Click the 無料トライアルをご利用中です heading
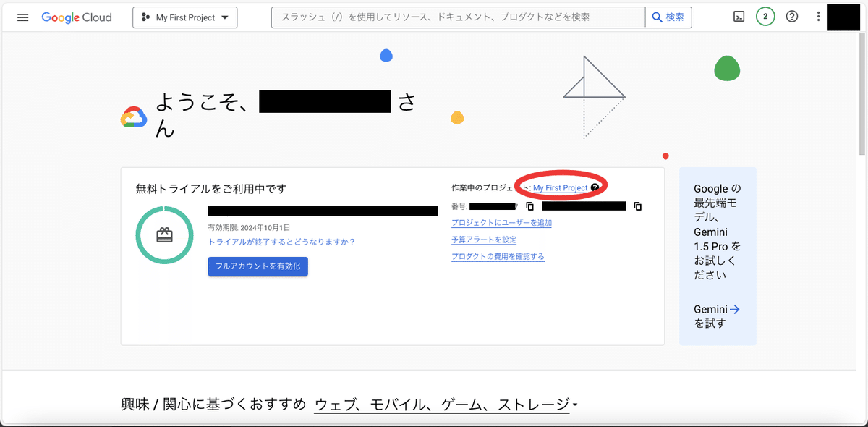Screen dimensions: 868x427 tap(211, 189)
